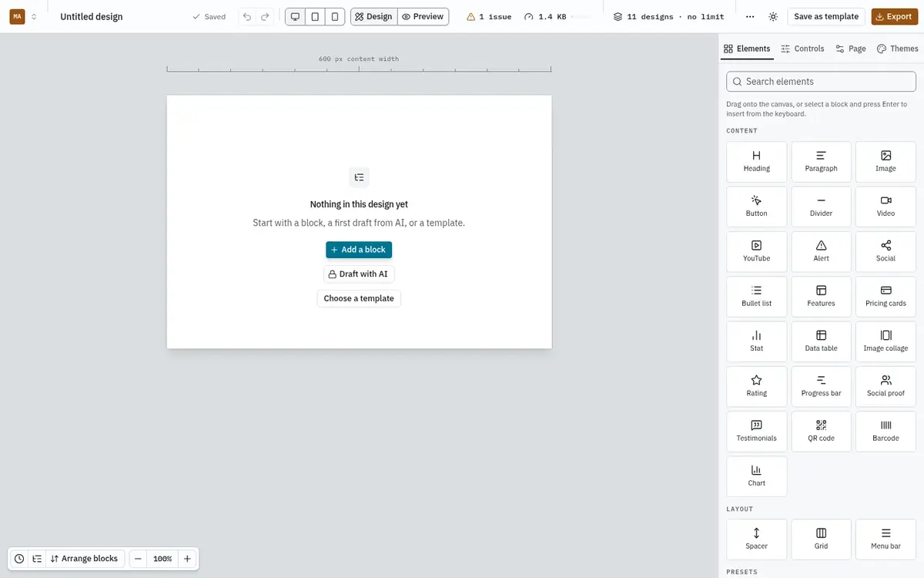Add a Pricing cards element
The image size is (924, 578).
click(885, 297)
